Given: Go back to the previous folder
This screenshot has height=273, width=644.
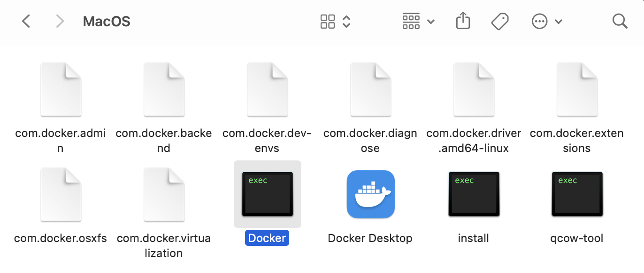Looking at the screenshot, I should coord(26,21).
